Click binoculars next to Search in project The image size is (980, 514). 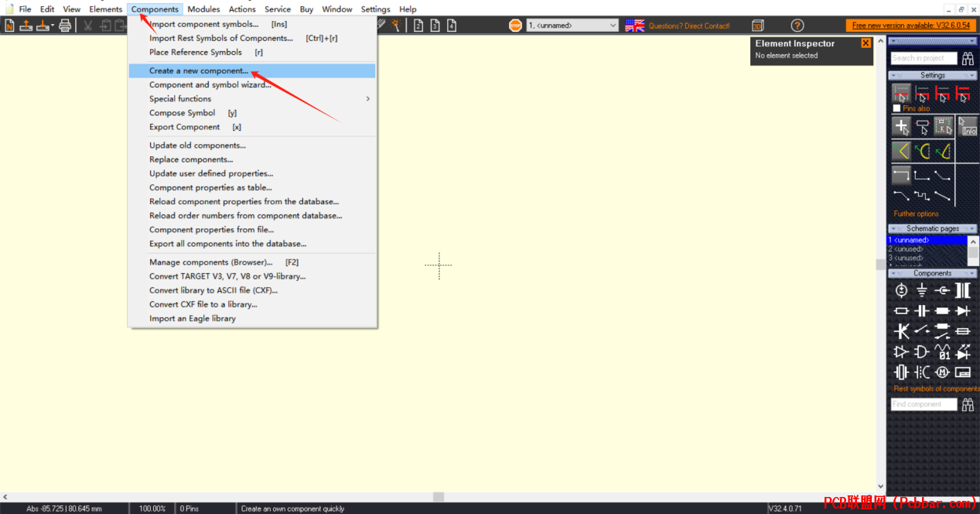pos(968,58)
